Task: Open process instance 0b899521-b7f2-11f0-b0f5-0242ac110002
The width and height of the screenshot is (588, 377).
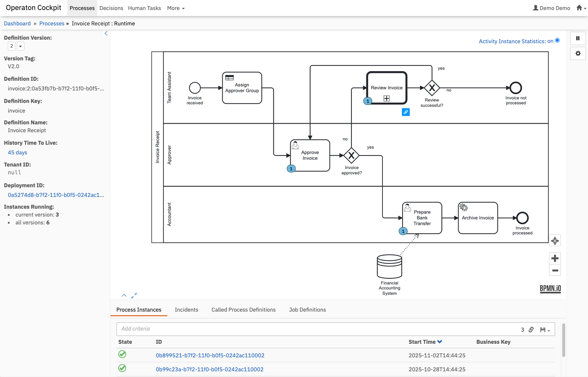Action: point(210,356)
